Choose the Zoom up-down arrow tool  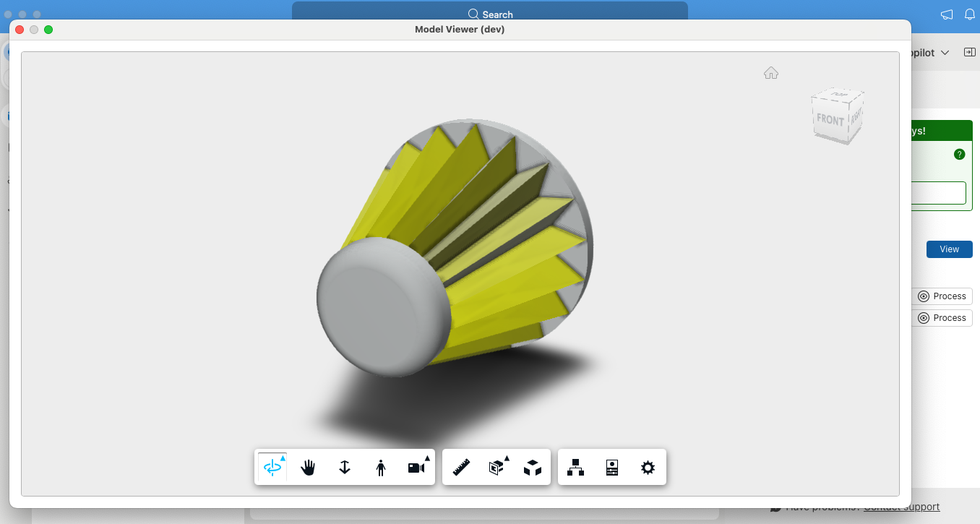click(345, 468)
